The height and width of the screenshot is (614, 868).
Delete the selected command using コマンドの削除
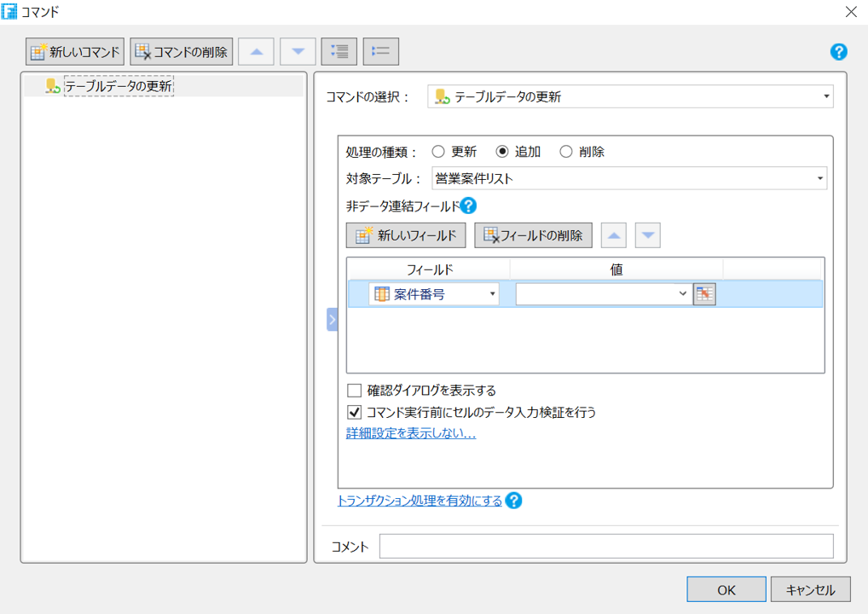pos(181,51)
